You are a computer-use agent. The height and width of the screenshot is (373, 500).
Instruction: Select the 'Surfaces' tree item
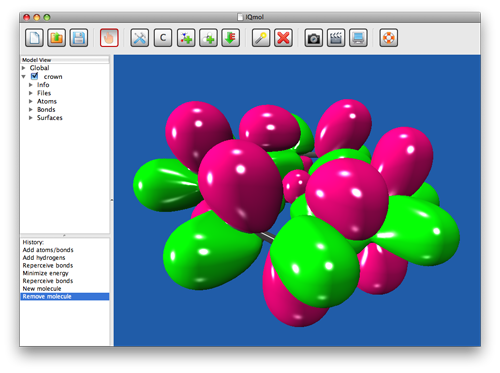[50, 118]
